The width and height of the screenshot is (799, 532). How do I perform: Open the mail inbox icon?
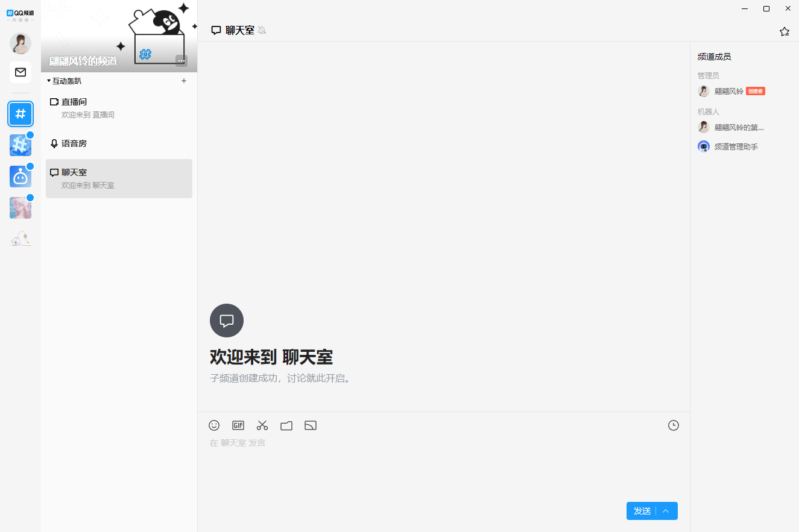21,72
